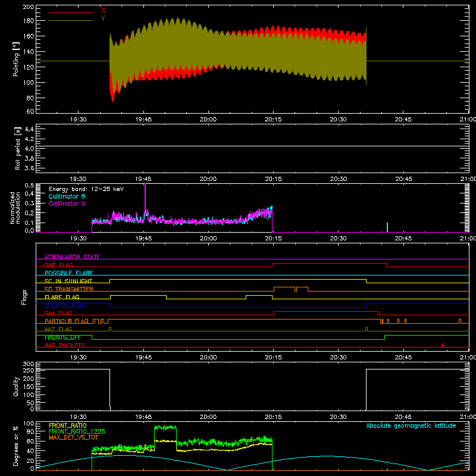Click the 'Normalized modulation' axis title
Image resolution: width=476 pixels, height=476 pixels.
(x=15, y=208)
